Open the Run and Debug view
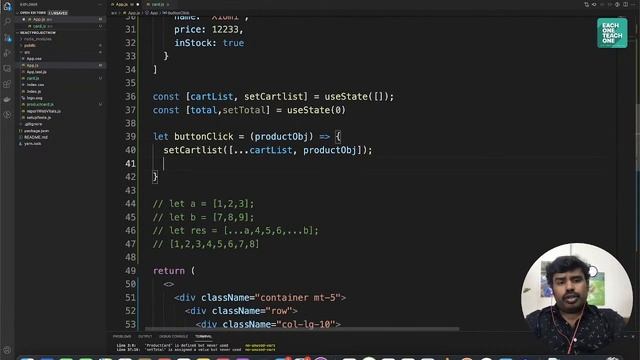The width and height of the screenshot is (640, 360). (7, 53)
